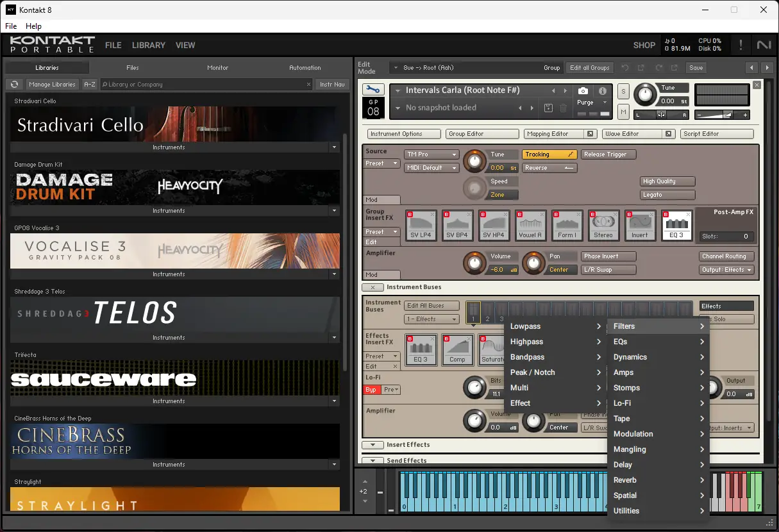
Task: Toggle Phase Invert in Group Amplifier
Action: [608, 256]
